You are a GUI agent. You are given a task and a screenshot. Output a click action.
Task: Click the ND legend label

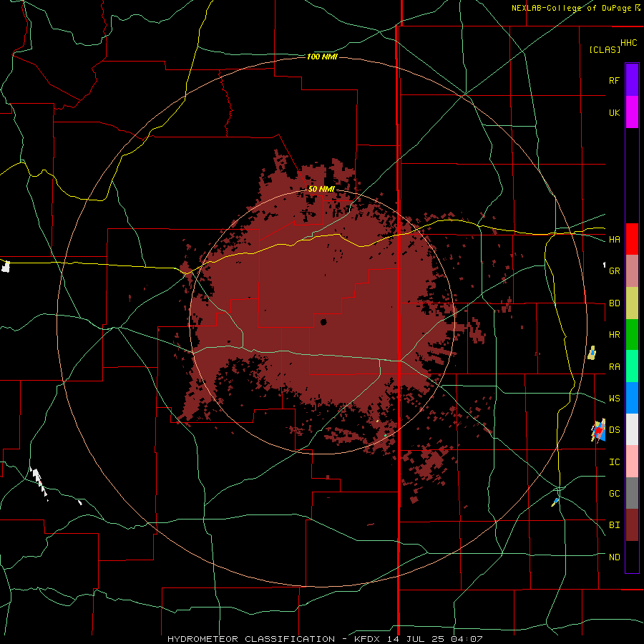click(614, 557)
